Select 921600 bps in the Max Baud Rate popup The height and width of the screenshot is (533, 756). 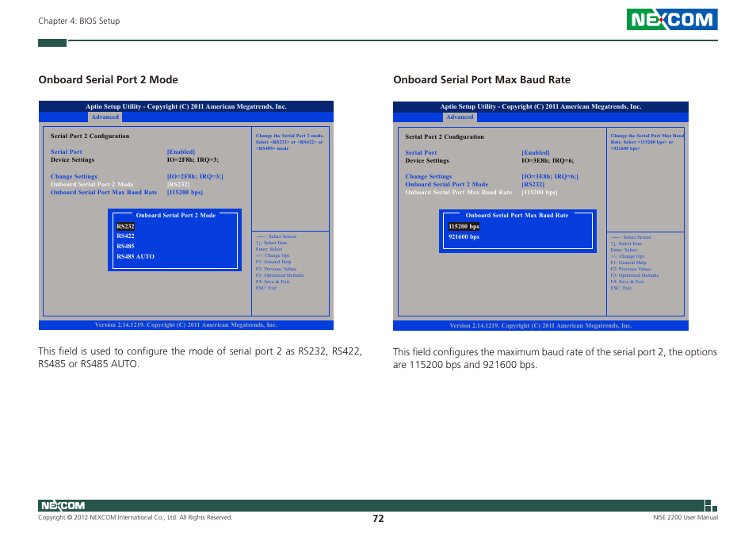[464, 237]
